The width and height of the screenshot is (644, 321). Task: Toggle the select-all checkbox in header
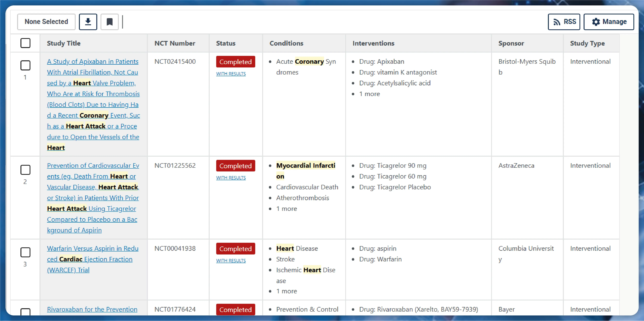point(25,43)
